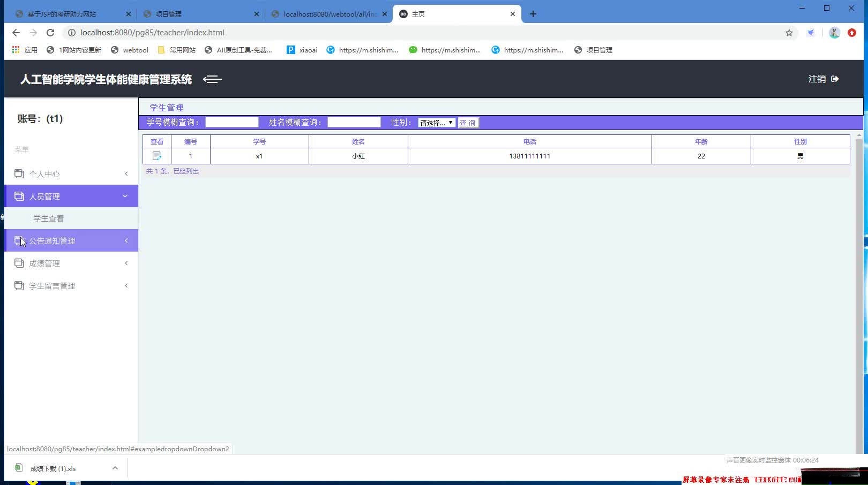Click the 成绩管理 menu icon
Screen dimensions: 868x485
[x=19, y=263]
